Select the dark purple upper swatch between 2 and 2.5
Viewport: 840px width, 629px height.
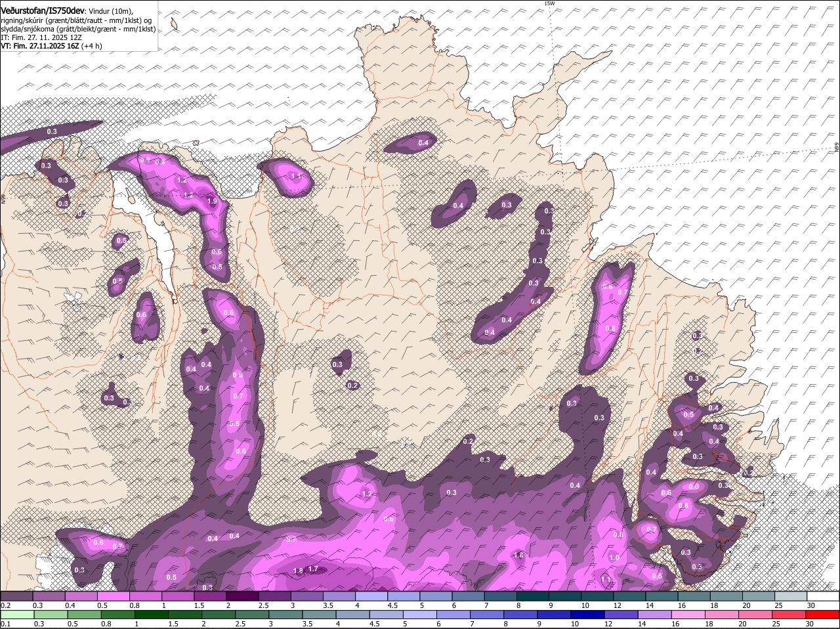point(243,596)
